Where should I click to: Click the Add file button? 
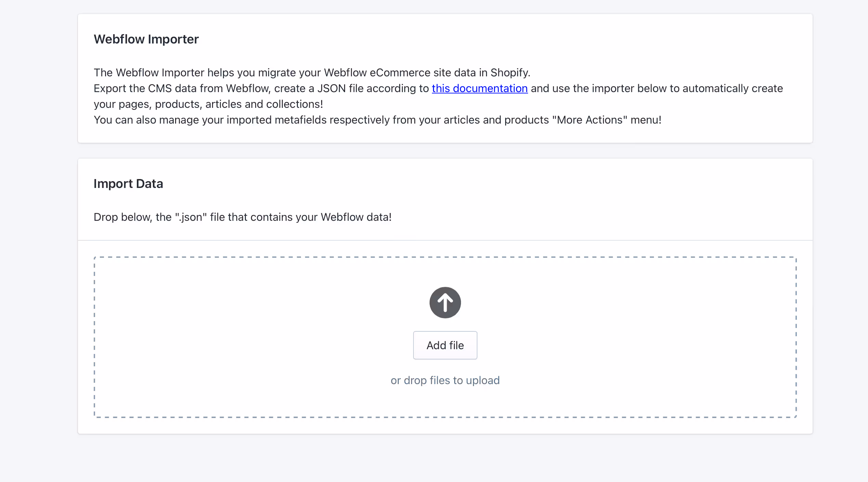coord(445,345)
